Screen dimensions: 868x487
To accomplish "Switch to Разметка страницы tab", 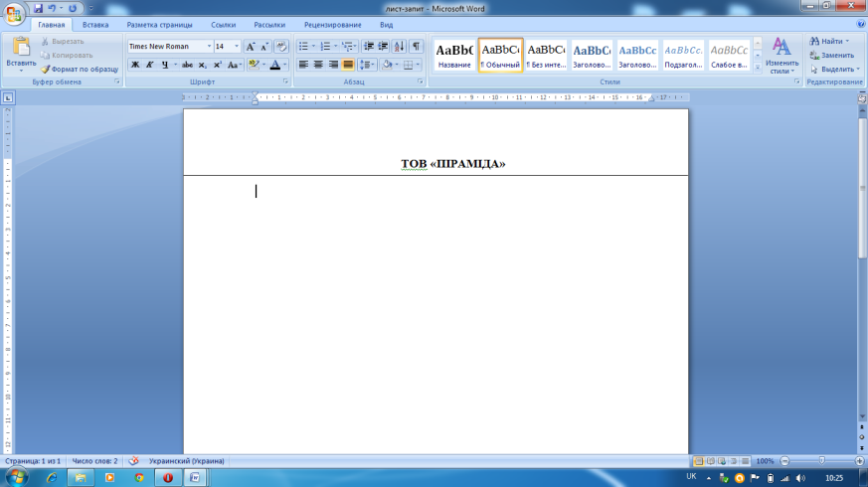I will pos(159,25).
